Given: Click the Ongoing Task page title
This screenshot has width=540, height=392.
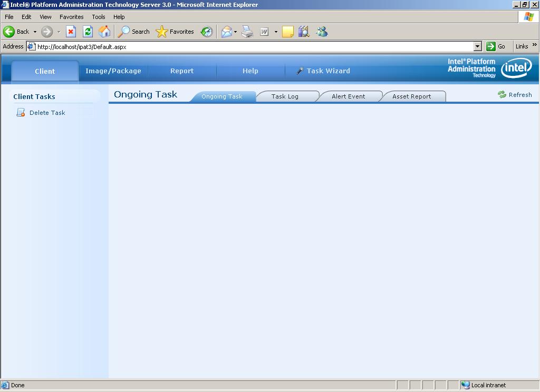Looking at the screenshot, I should 146,94.
